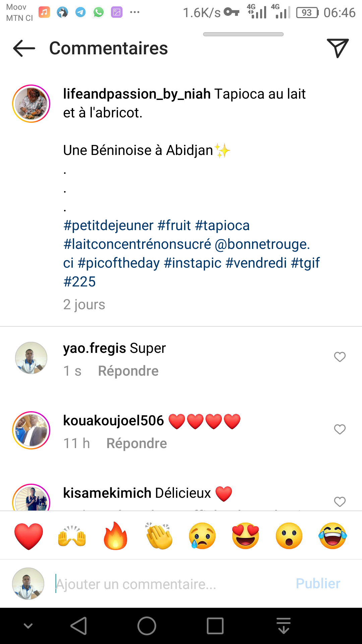Tap the Publier button
Screen dimensions: 362x644
318,584
